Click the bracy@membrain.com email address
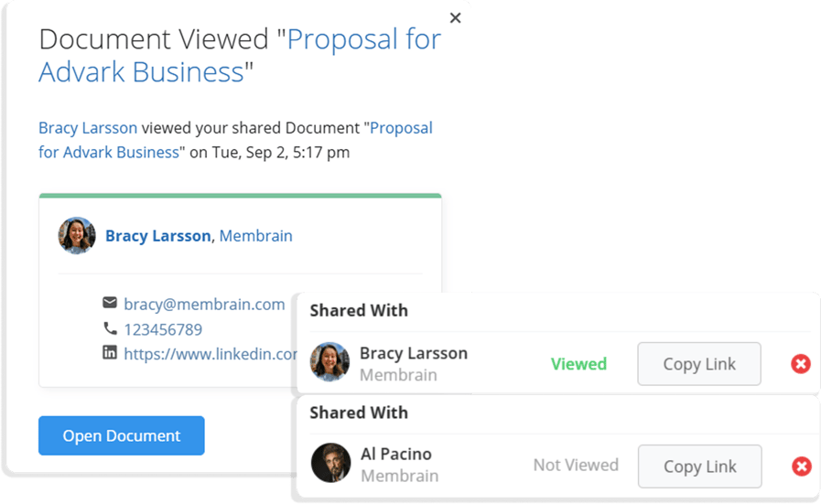Viewport: 821px width, 504px height. point(204,304)
